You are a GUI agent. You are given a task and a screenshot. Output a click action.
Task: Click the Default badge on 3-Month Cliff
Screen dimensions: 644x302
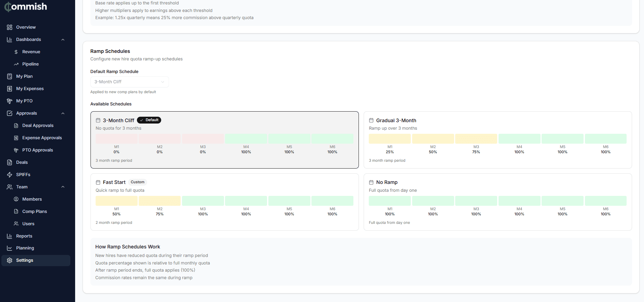pyautogui.click(x=149, y=120)
